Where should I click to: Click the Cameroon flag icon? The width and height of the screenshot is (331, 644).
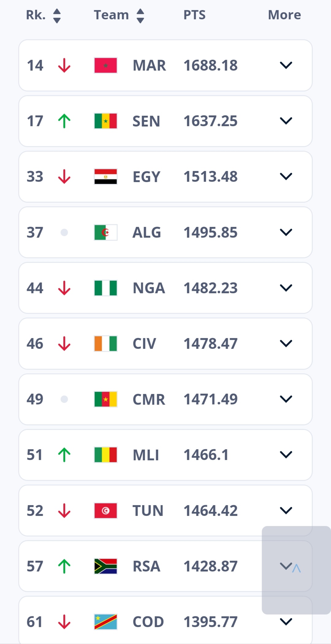[106, 399]
